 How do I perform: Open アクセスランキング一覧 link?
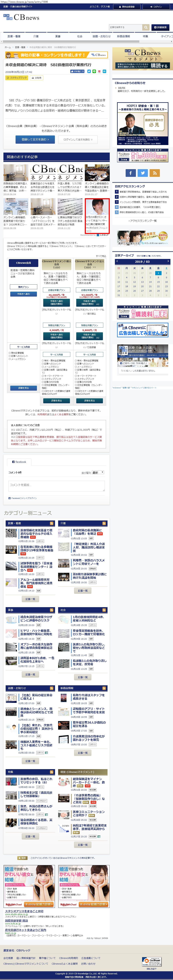pos(143,221)
